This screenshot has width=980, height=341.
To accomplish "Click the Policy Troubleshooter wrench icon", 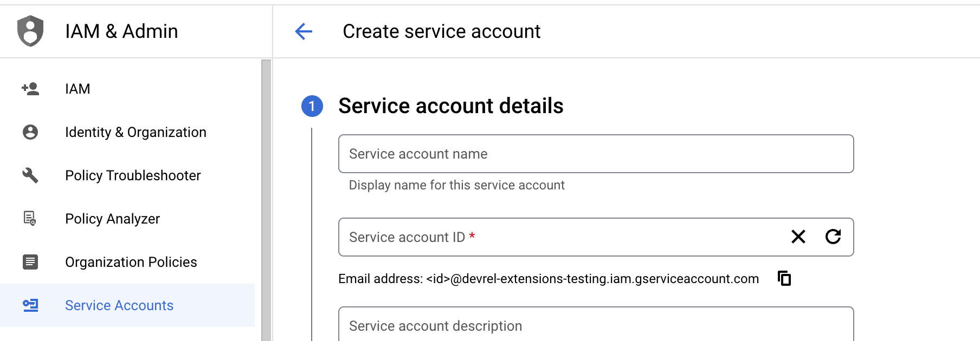I will pos(30,175).
